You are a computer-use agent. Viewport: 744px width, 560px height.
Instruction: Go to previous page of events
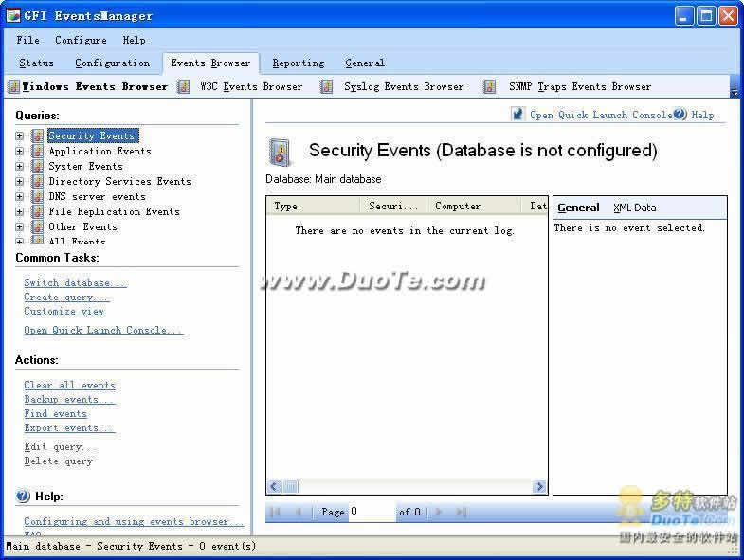(x=299, y=512)
